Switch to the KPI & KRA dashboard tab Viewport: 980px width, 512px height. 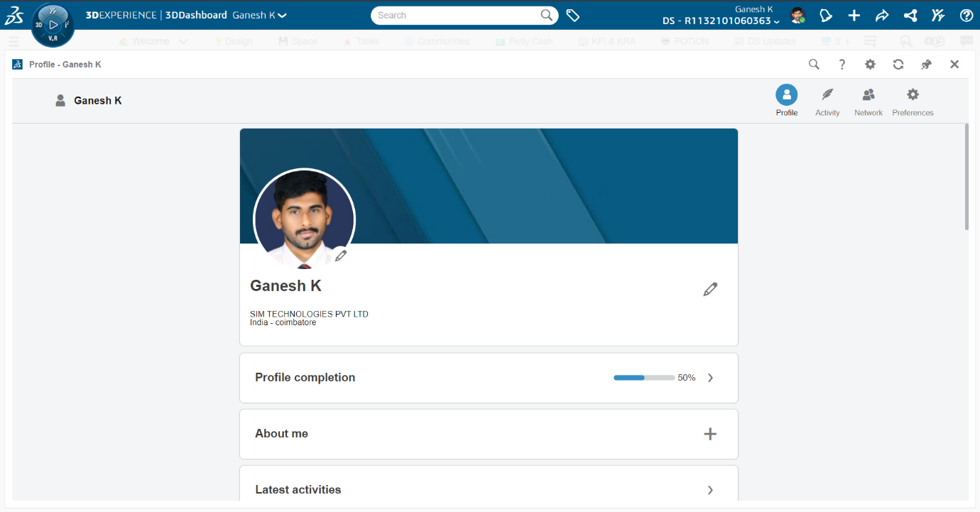tap(607, 41)
